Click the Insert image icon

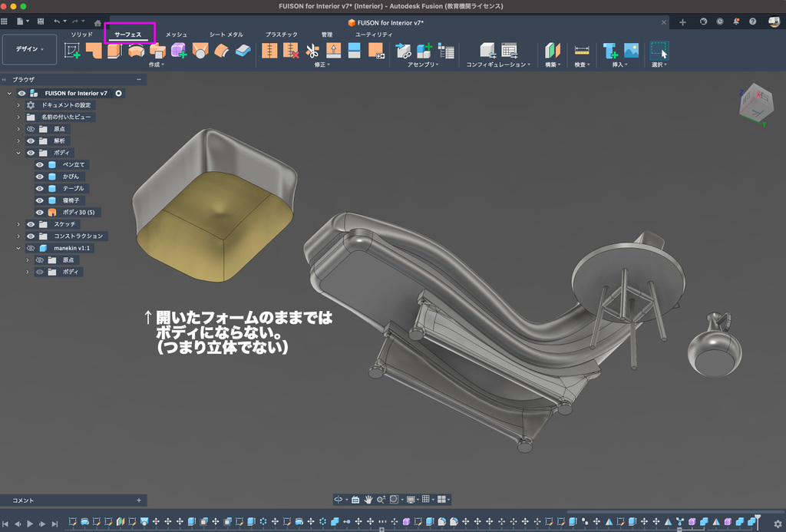point(631,51)
